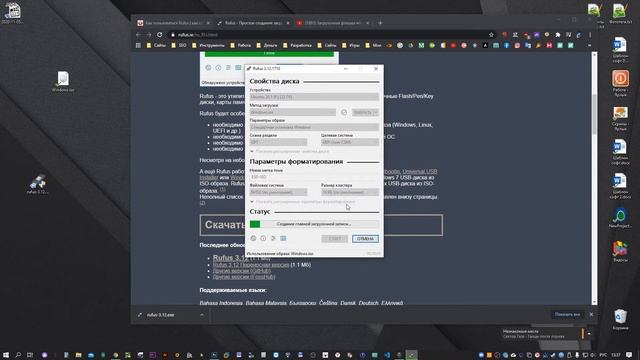Open the Target system (Целевая система) dropdown

[x=350, y=142]
